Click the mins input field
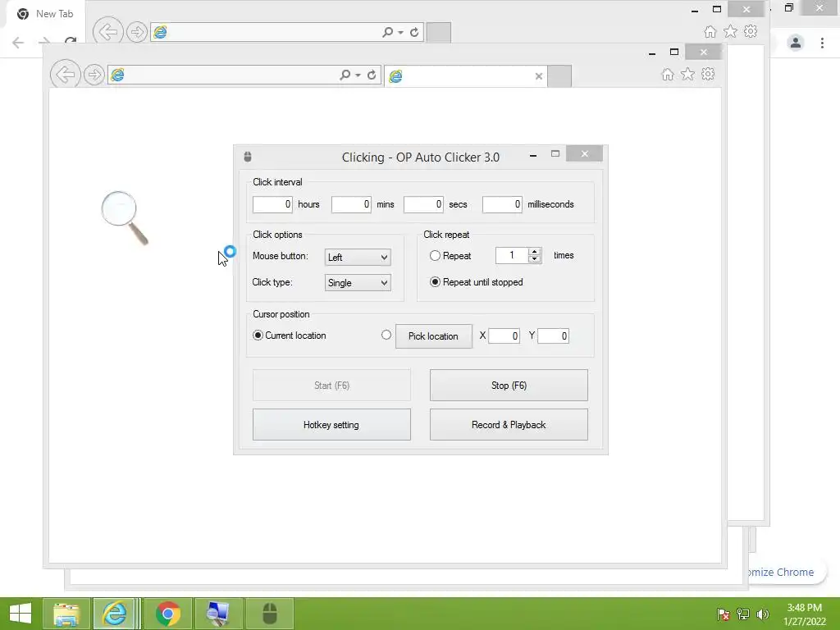This screenshot has width=840, height=630. 351,204
